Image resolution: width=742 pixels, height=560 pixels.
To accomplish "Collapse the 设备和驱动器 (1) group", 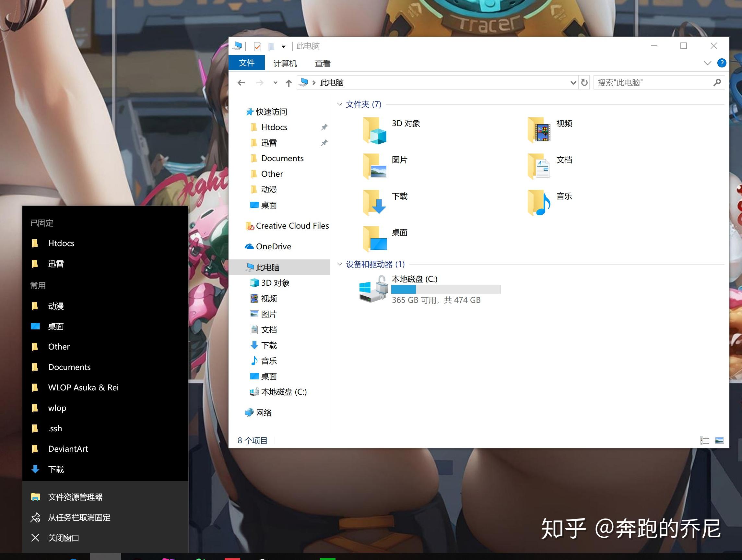I will [339, 264].
